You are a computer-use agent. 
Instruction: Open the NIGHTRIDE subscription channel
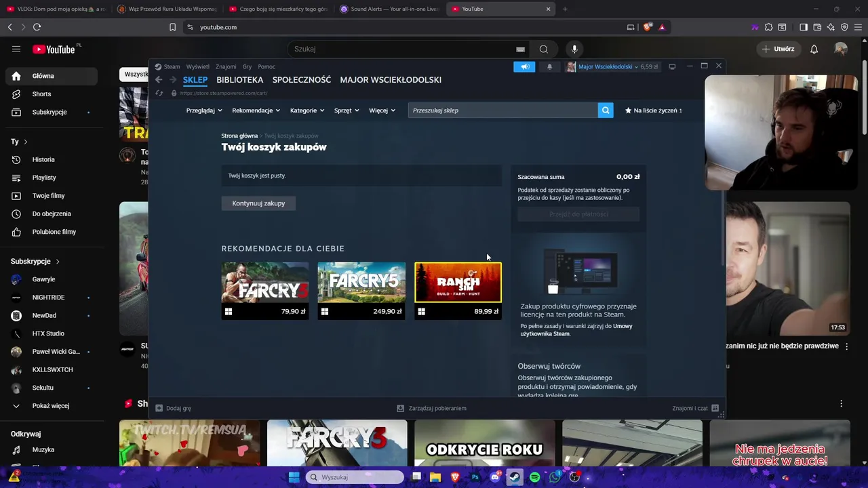pyautogui.click(x=52, y=298)
